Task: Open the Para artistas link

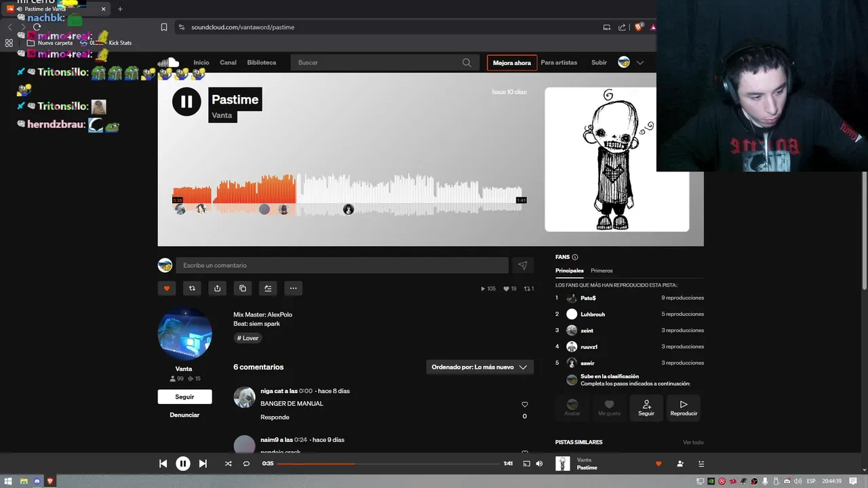Action: coord(559,62)
